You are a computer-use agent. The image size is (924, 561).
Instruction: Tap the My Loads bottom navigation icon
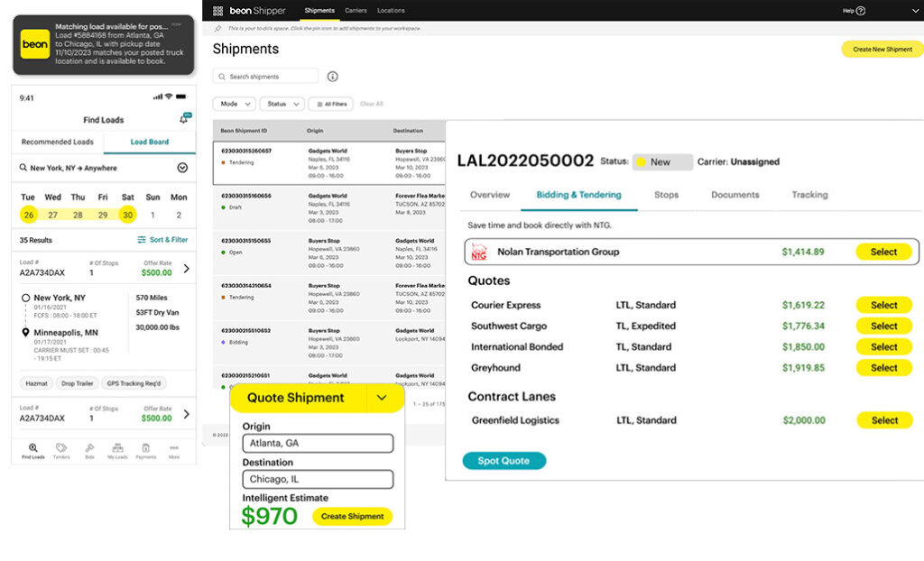point(118,451)
